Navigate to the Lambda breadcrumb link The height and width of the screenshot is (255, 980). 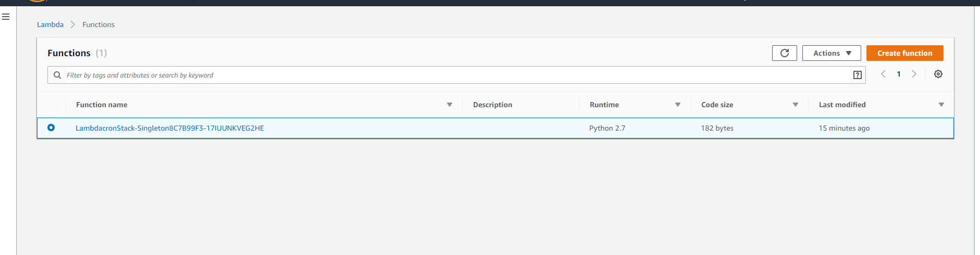pyautogui.click(x=50, y=24)
